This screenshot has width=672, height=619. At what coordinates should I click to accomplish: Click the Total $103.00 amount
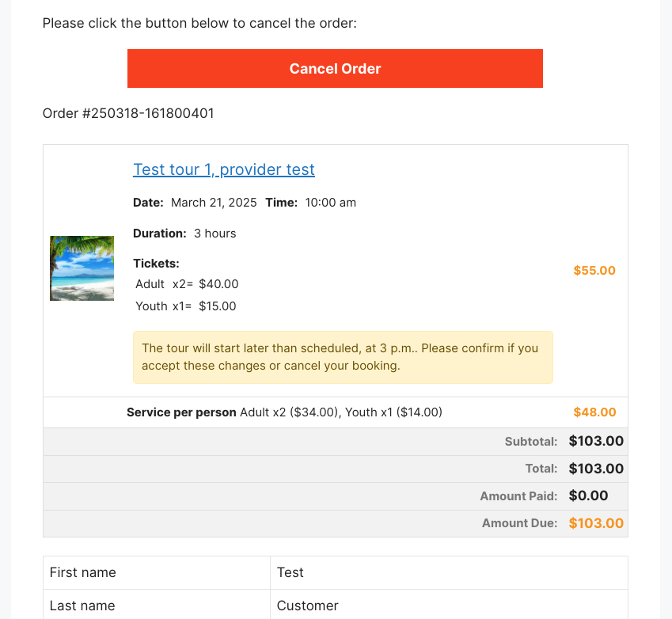click(x=596, y=469)
